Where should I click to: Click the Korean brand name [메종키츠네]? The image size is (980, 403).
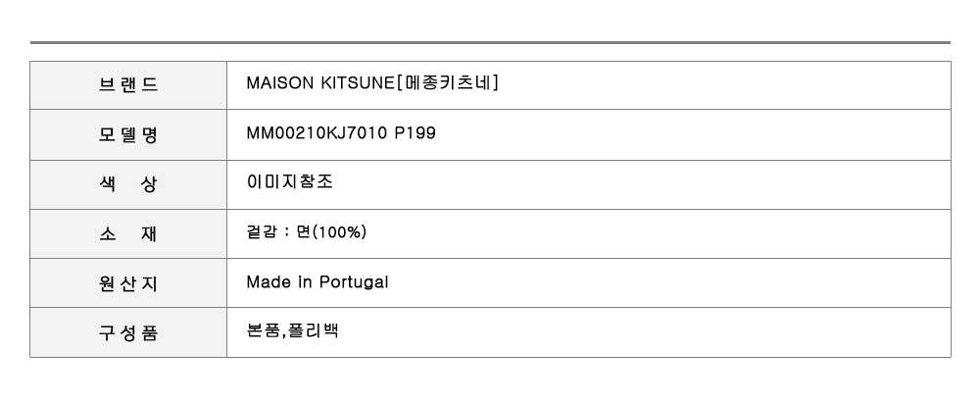(x=448, y=84)
